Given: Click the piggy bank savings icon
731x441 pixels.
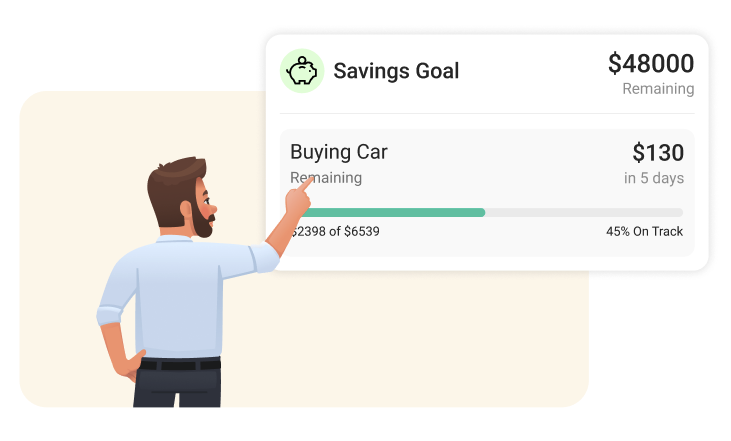Looking at the screenshot, I should pyautogui.click(x=301, y=71).
